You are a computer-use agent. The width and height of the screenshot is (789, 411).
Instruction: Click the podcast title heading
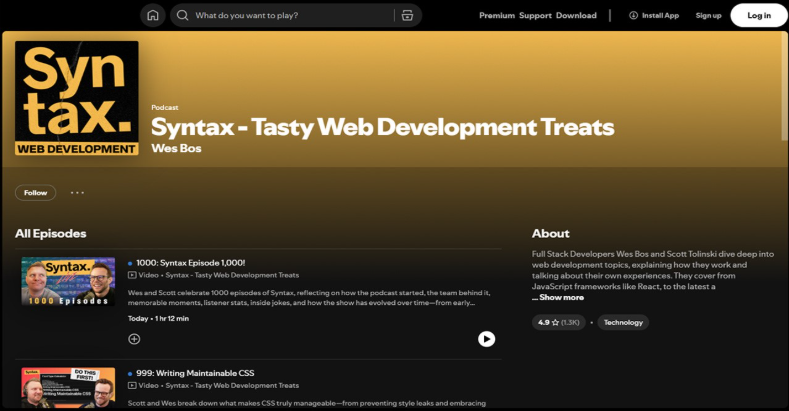tap(382, 127)
